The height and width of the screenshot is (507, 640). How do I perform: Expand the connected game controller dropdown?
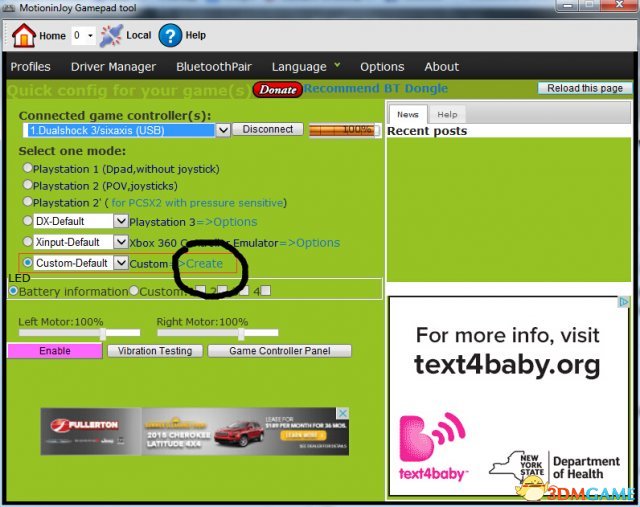click(223, 130)
